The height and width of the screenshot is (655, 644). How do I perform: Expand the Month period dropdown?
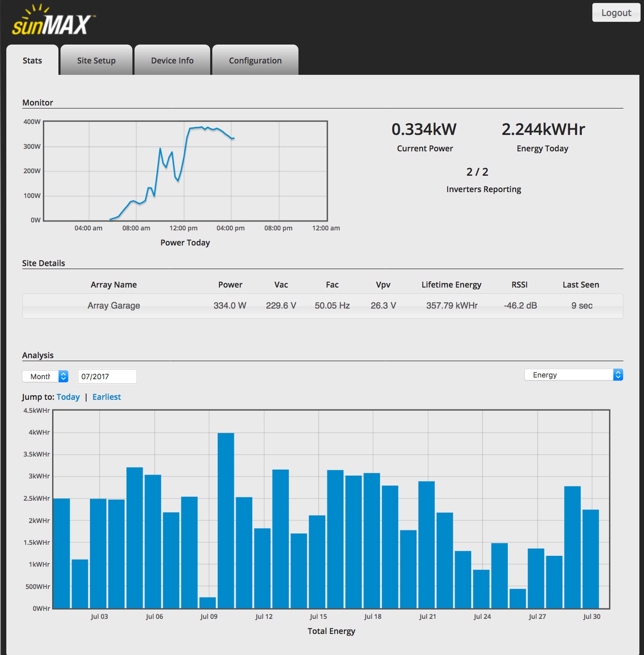tap(45, 376)
